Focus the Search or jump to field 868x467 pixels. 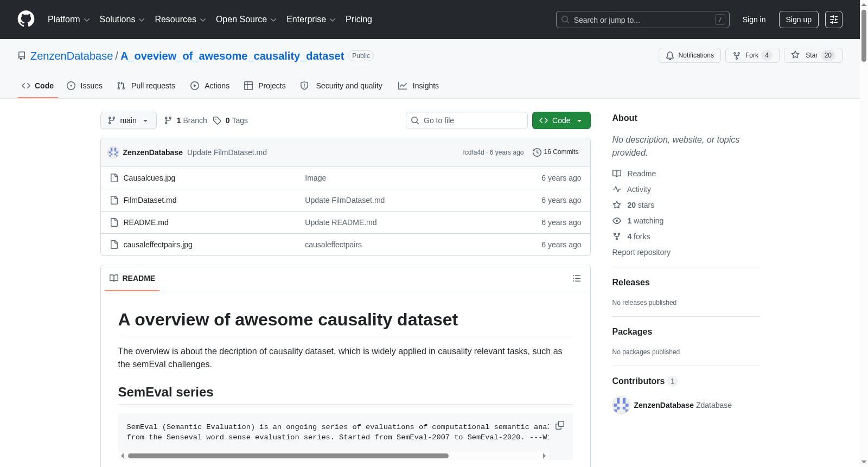(642, 20)
